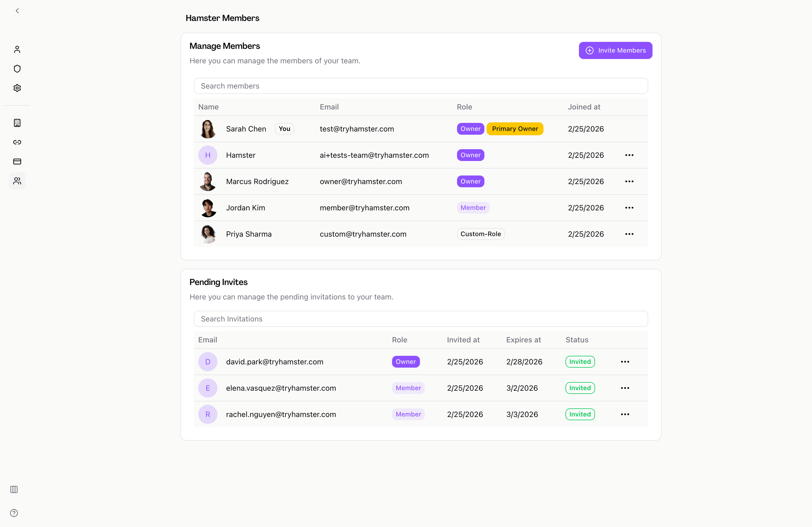Select the organization building icon in sidebar

tap(17, 123)
